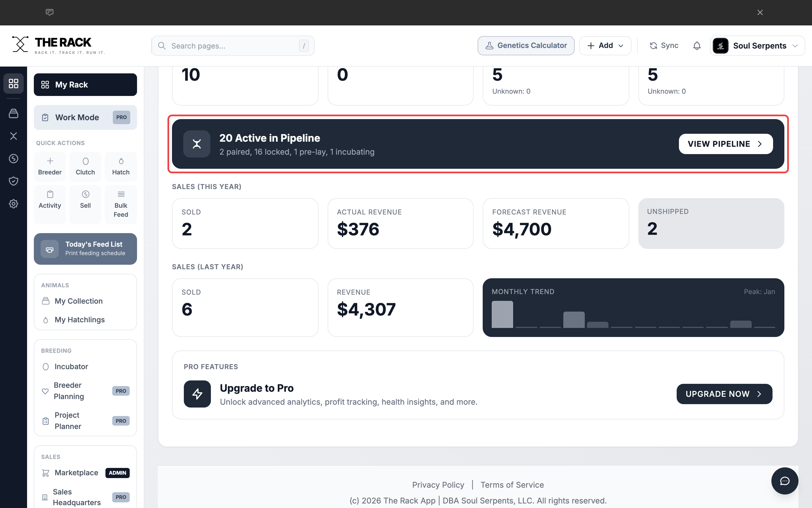
Task: Add a Clutch quick action
Action: click(85, 167)
